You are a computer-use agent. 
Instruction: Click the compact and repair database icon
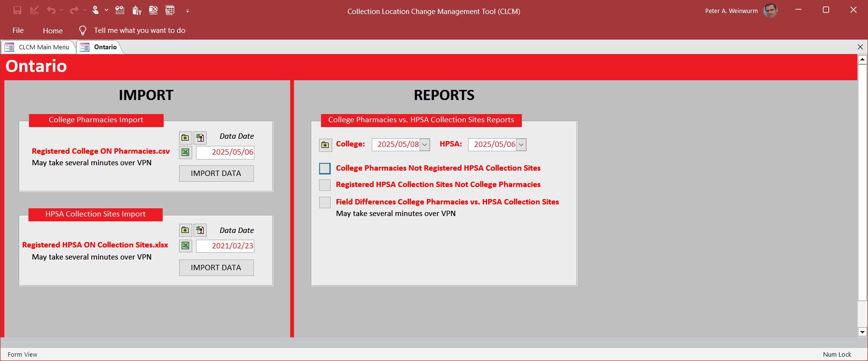pyautogui.click(x=154, y=10)
